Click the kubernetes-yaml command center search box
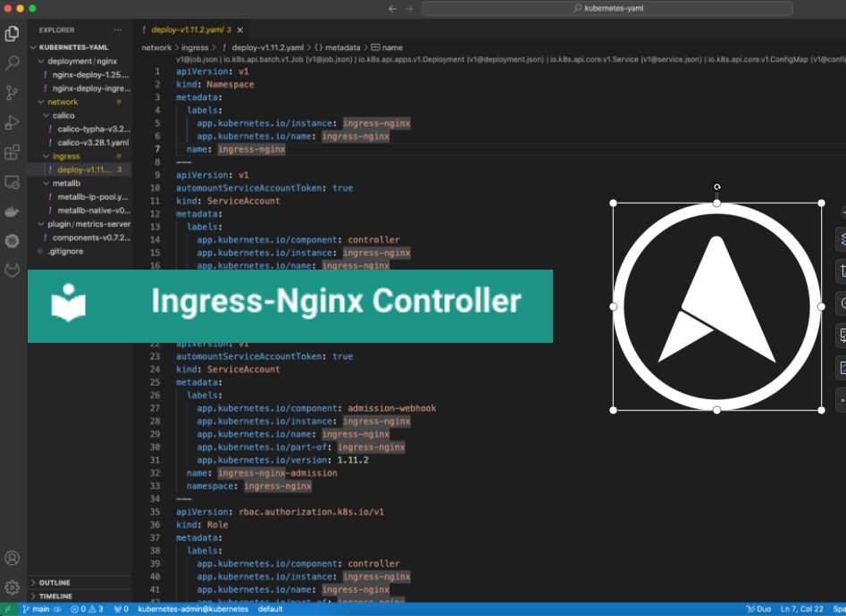Viewport: 846px width, 616px height. pos(607,9)
